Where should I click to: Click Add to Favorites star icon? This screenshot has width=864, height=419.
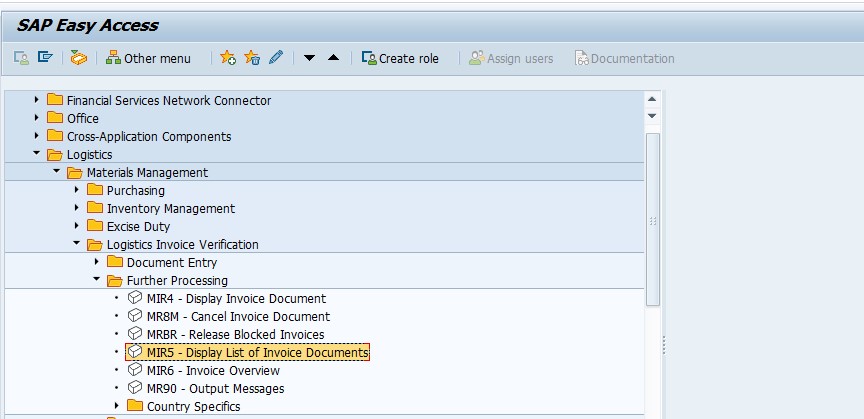(228, 57)
